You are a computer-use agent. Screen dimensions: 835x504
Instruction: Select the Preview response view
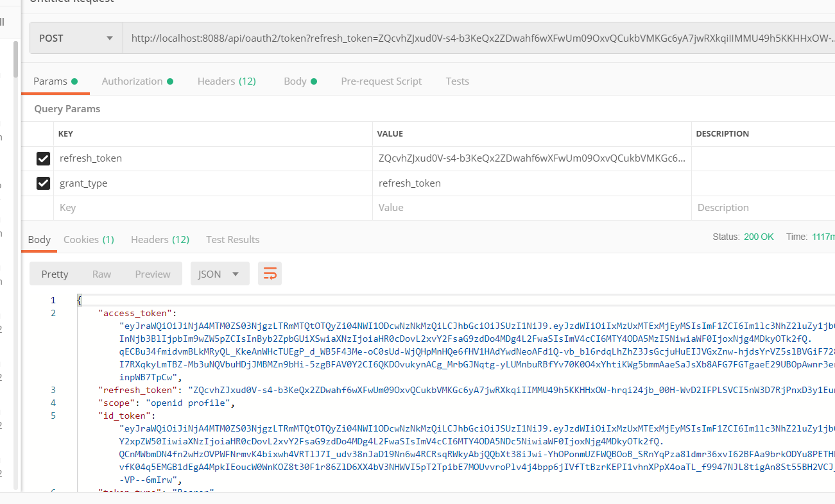[x=153, y=274]
